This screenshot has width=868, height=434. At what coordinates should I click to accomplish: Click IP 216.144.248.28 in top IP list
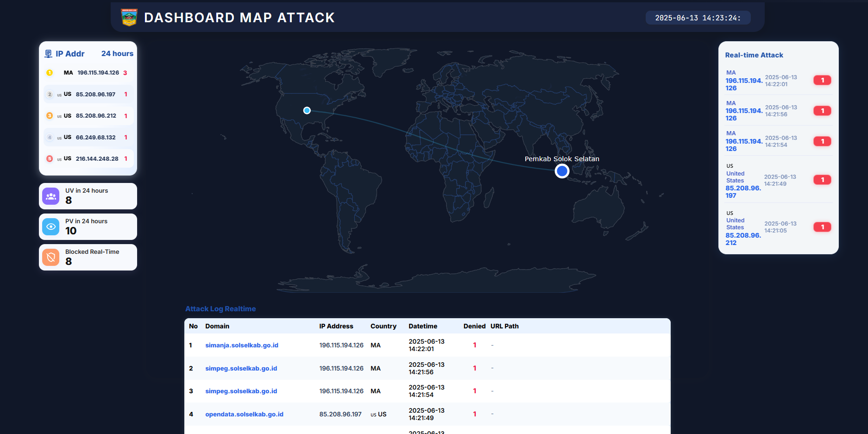[97, 159]
